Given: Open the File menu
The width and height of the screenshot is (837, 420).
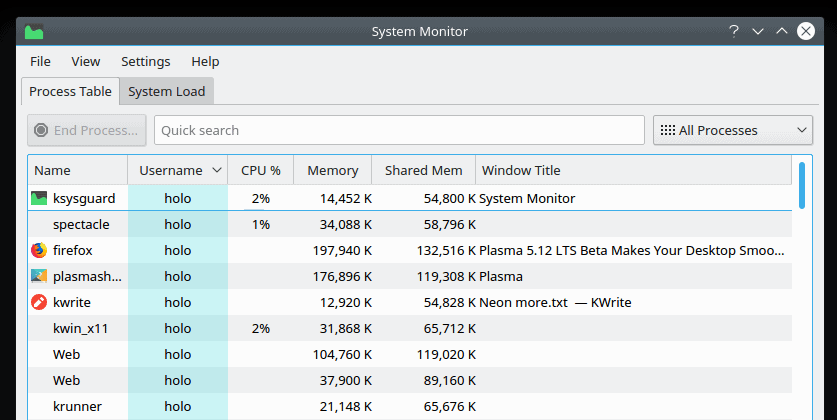Looking at the screenshot, I should pyautogui.click(x=40, y=61).
